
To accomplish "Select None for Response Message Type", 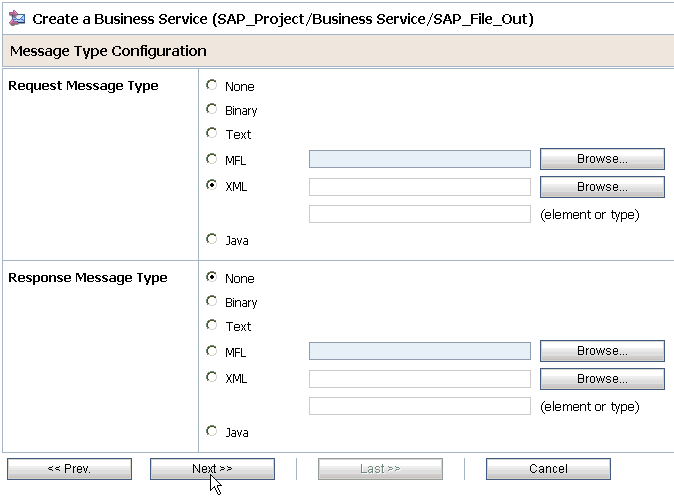I will 211,277.
